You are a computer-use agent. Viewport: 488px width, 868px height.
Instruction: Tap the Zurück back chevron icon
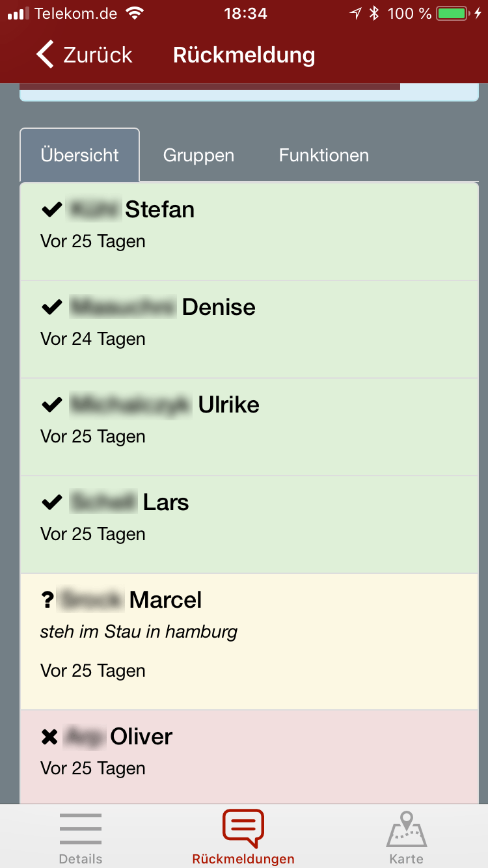click(45, 55)
